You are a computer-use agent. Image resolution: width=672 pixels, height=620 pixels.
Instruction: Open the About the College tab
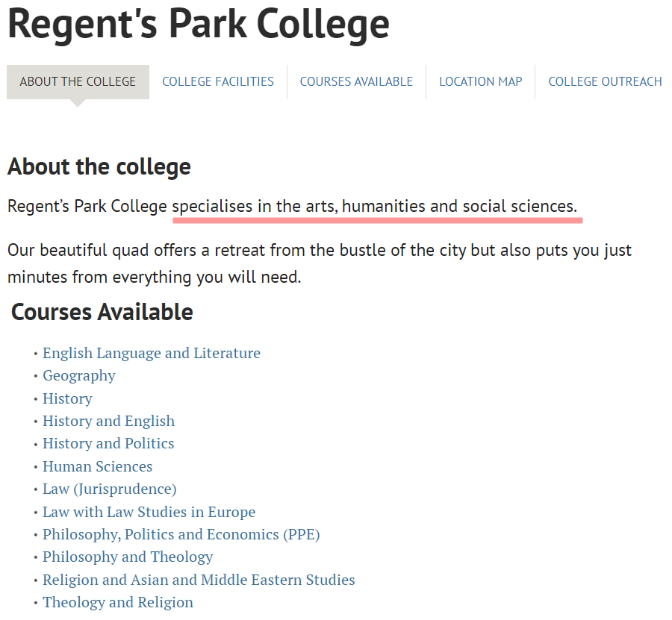pyautogui.click(x=78, y=82)
